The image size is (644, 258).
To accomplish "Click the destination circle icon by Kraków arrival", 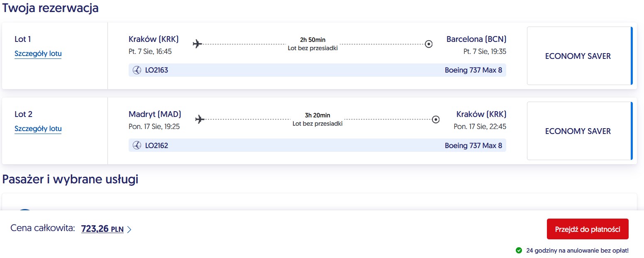I will (x=436, y=119).
